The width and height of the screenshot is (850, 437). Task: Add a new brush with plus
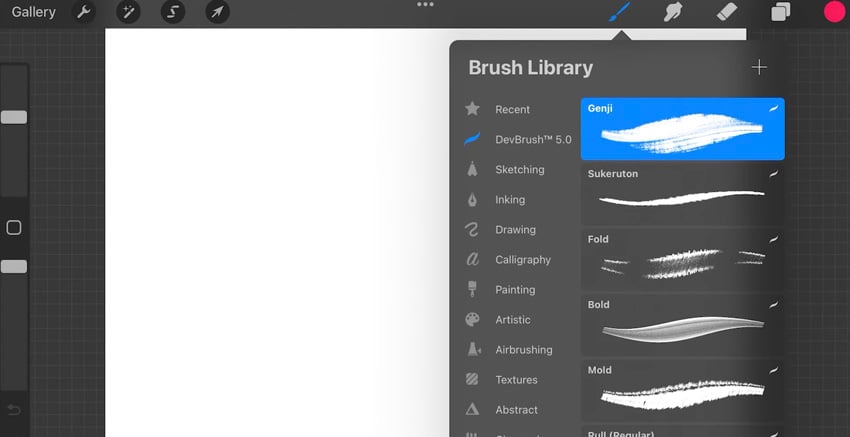(x=759, y=67)
